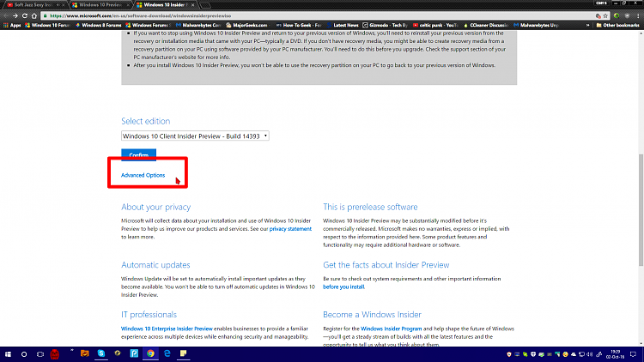The image size is (644, 362).
Task: Open a new browser tab
Action: tap(205, 5)
